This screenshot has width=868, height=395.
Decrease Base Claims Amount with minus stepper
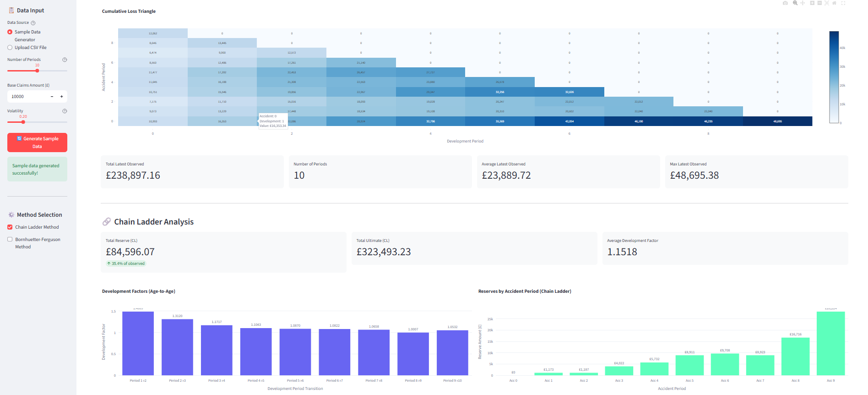click(x=52, y=97)
